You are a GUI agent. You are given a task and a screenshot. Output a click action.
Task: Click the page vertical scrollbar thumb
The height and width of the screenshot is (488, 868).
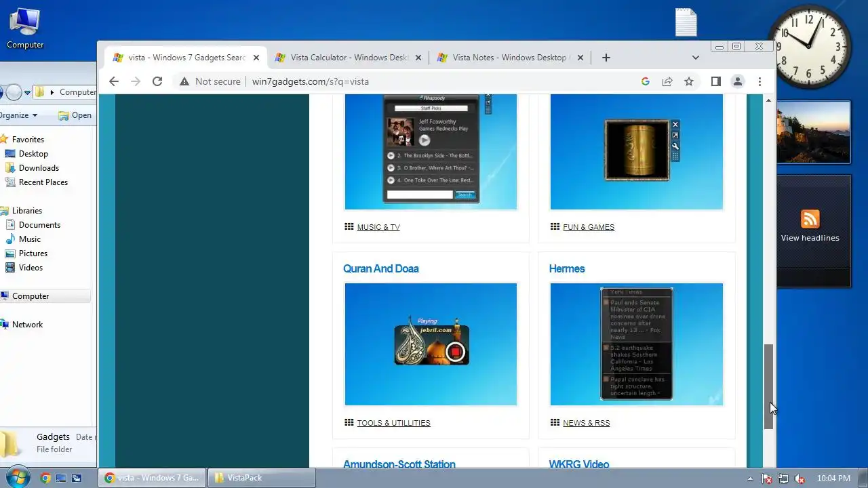point(768,386)
